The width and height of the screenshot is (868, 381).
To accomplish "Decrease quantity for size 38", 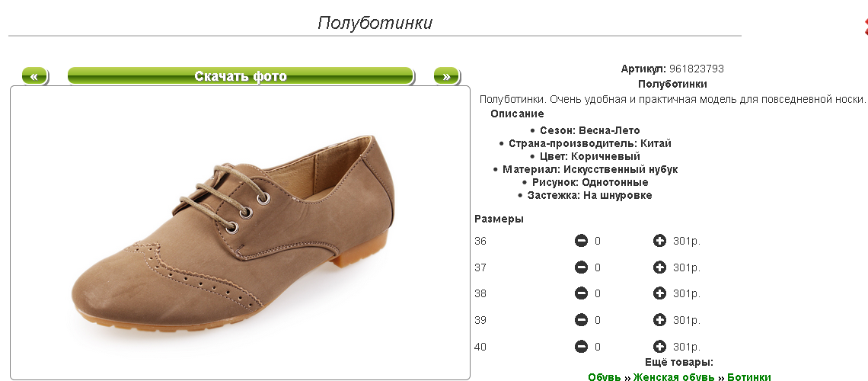I will click(581, 293).
